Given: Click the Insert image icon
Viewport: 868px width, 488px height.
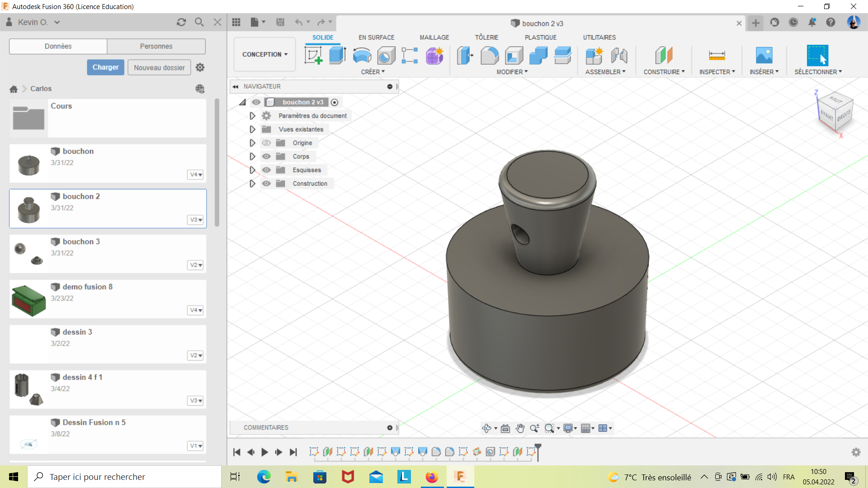Looking at the screenshot, I should click(x=764, y=56).
